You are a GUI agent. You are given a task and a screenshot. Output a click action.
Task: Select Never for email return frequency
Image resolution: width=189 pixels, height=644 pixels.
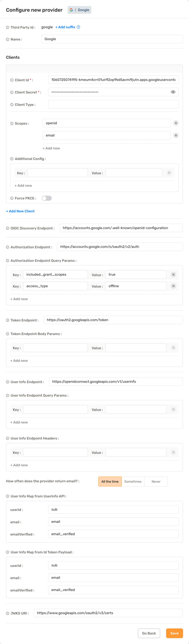(x=156, y=481)
